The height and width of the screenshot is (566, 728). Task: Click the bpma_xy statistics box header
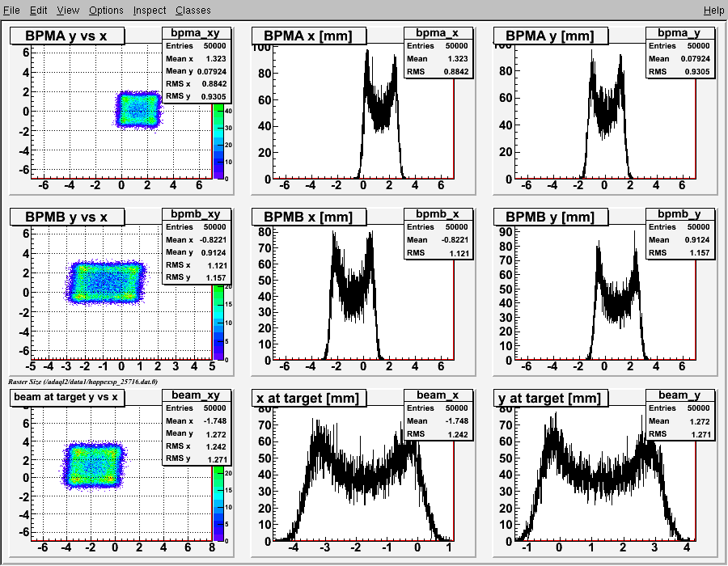pyautogui.click(x=196, y=33)
